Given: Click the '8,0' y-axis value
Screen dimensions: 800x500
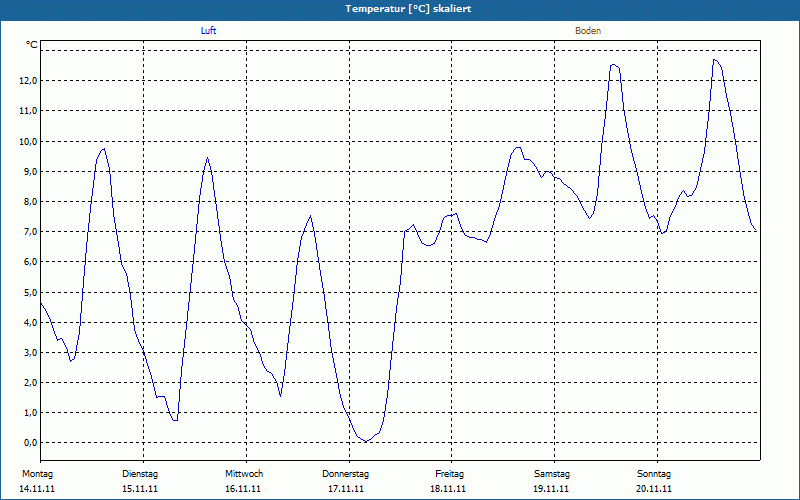Looking at the screenshot, I should click(x=31, y=202).
